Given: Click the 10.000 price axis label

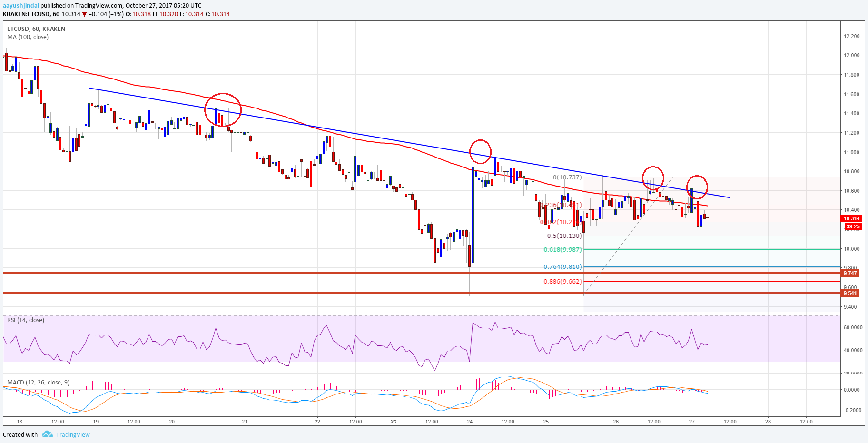Looking at the screenshot, I should click(851, 249).
